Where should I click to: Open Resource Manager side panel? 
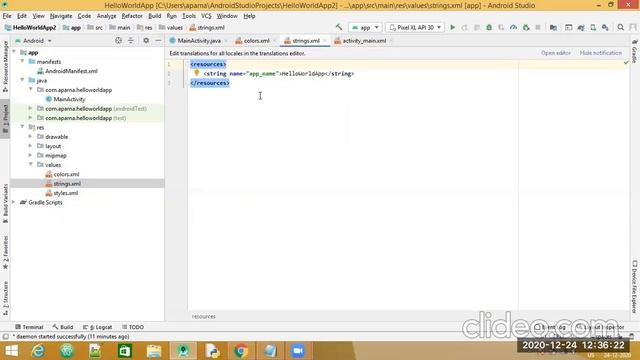pos(5,66)
